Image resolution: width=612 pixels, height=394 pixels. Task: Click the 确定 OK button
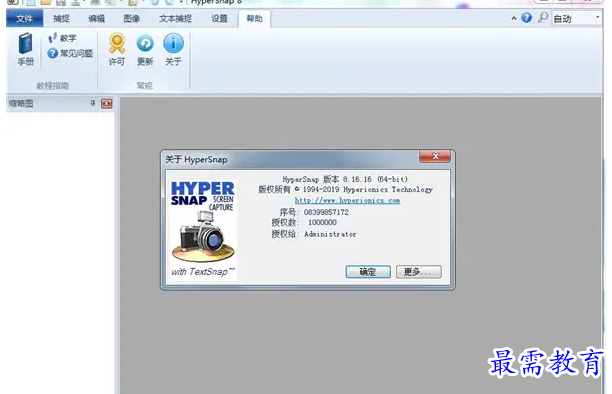click(x=368, y=272)
